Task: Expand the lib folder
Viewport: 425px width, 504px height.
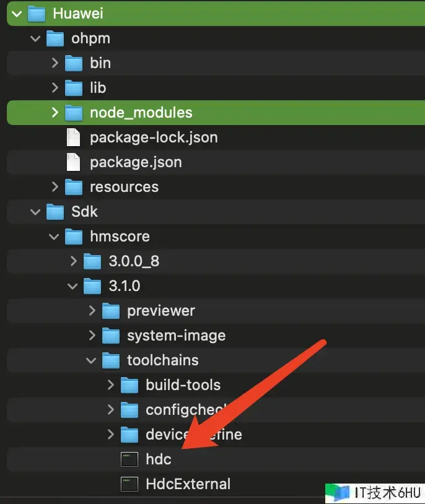Action: pyautogui.click(x=55, y=88)
